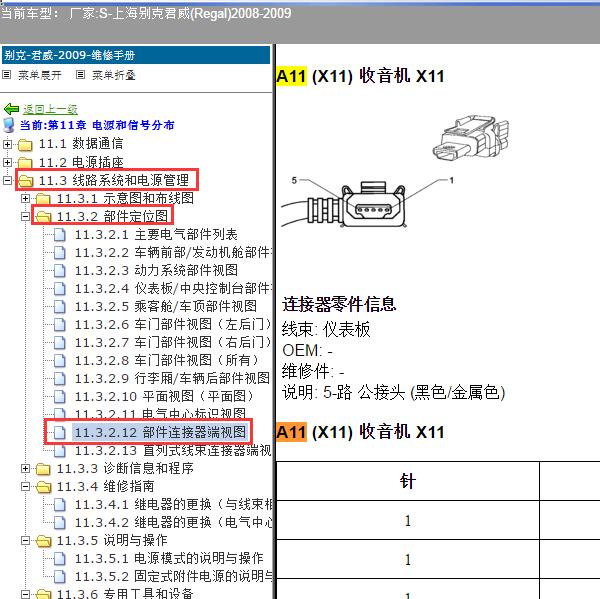Viewport: 600px width, 599px height.
Task: Click the folder icon for 11.3.5
Action: pos(43,541)
